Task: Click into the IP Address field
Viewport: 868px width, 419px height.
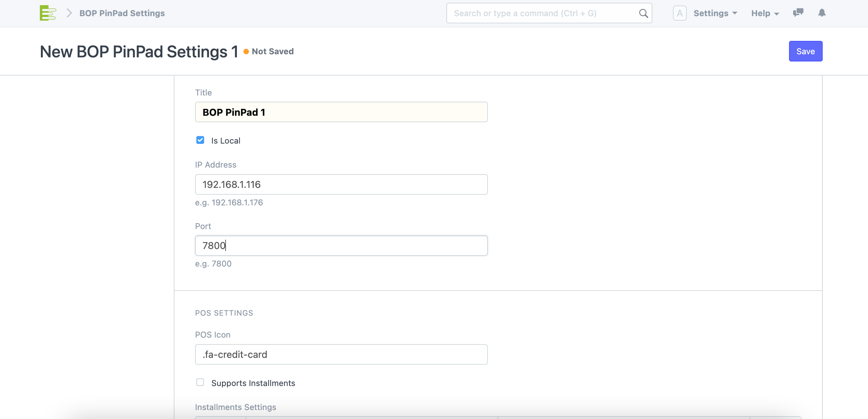Action: coord(341,184)
